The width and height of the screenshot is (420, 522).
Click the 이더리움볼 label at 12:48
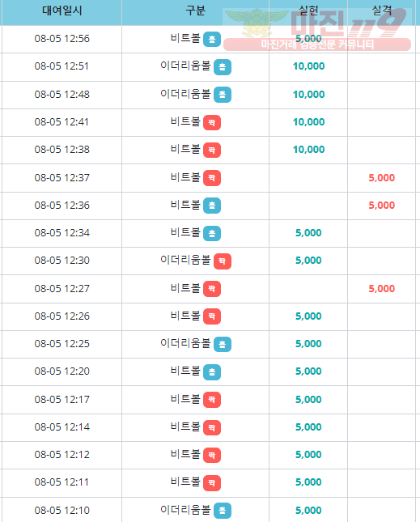[x=185, y=94]
